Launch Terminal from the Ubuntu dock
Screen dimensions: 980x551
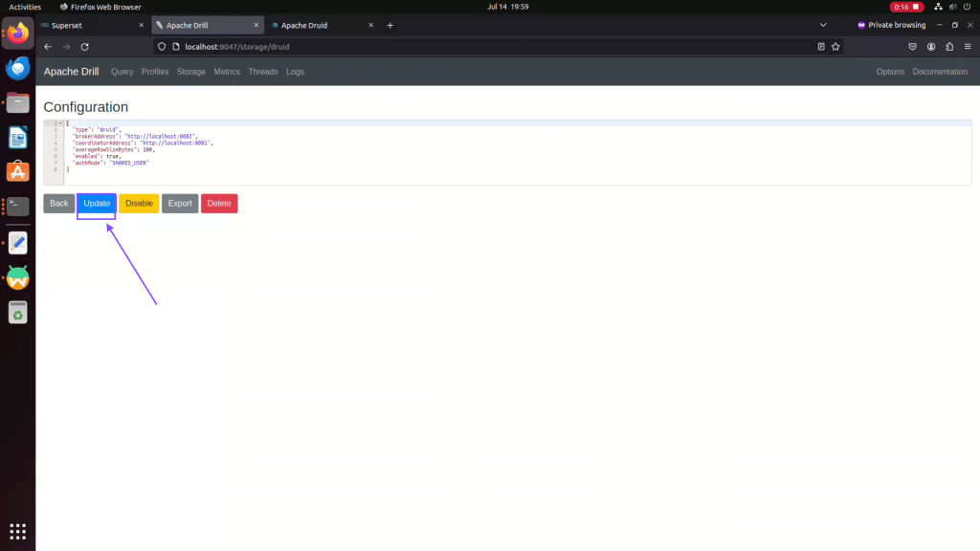[x=17, y=206]
